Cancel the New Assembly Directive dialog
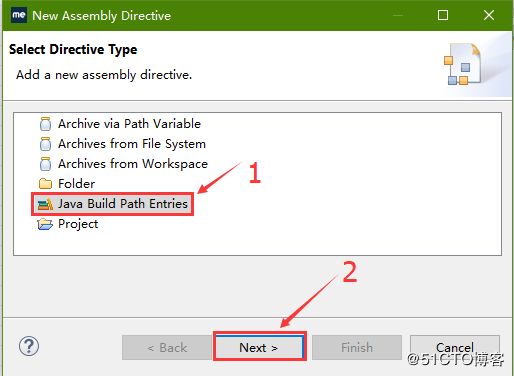514x376 pixels. tap(455, 347)
